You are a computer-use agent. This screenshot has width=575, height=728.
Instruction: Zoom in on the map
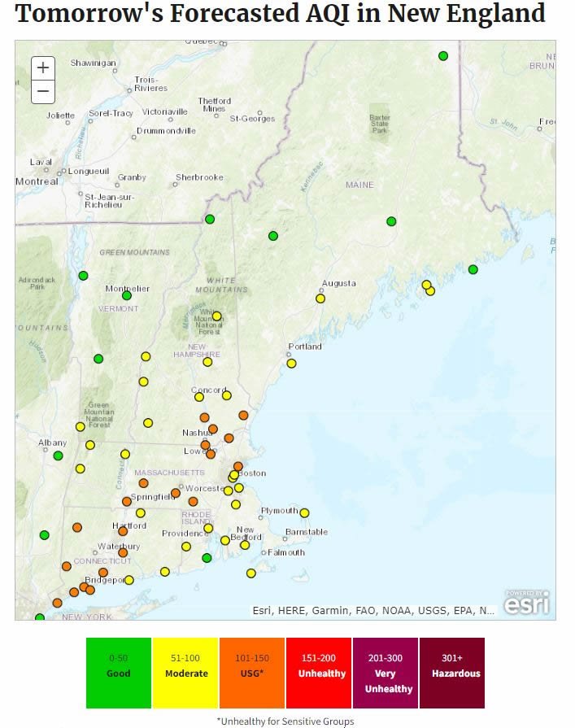pyautogui.click(x=43, y=68)
